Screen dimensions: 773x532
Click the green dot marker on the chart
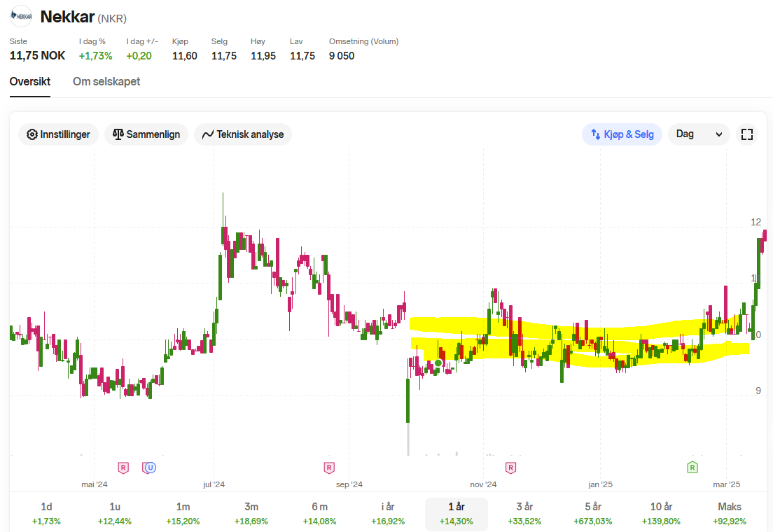click(438, 363)
